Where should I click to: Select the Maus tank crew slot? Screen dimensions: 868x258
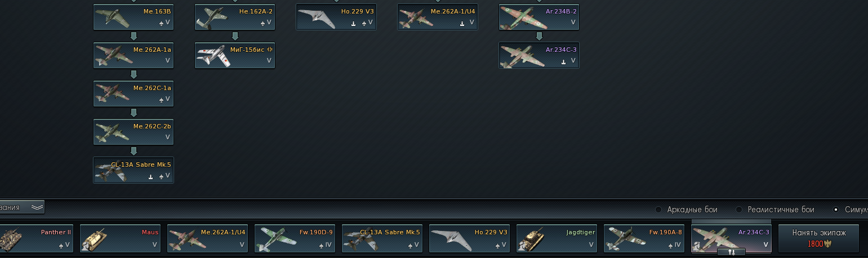pos(121,238)
